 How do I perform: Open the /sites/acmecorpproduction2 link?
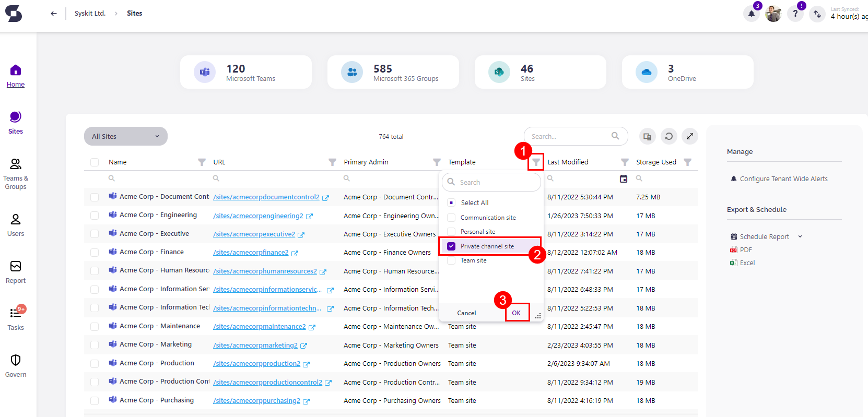point(256,364)
